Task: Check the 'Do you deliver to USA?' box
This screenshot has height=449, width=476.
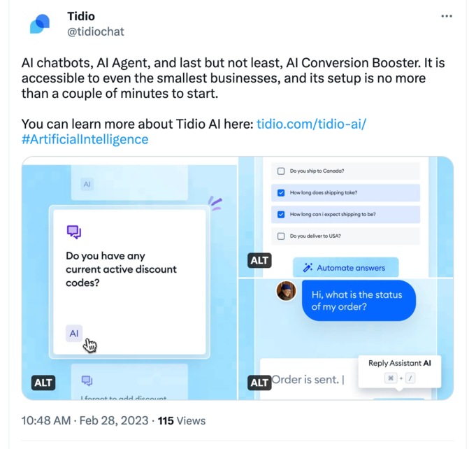Action: [281, 236]
